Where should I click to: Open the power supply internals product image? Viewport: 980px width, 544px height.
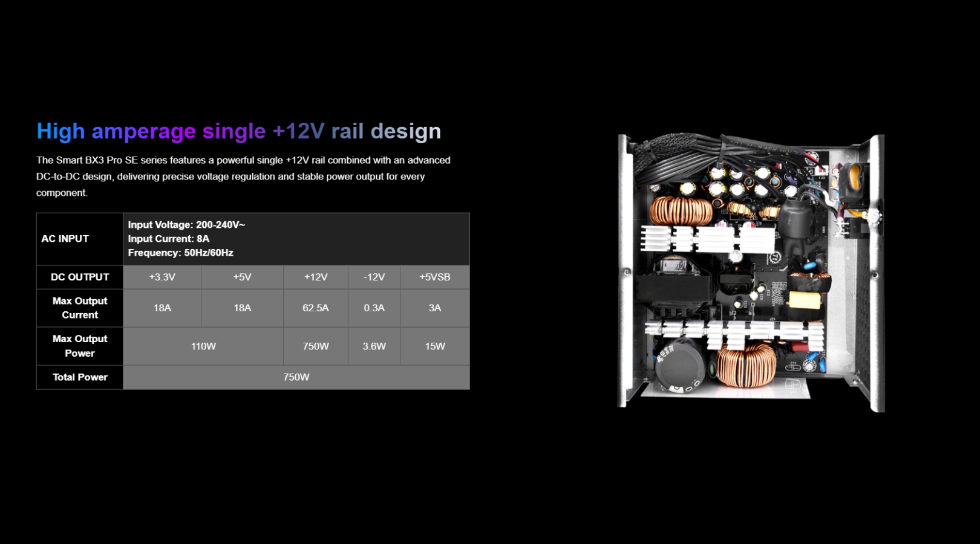751,273
